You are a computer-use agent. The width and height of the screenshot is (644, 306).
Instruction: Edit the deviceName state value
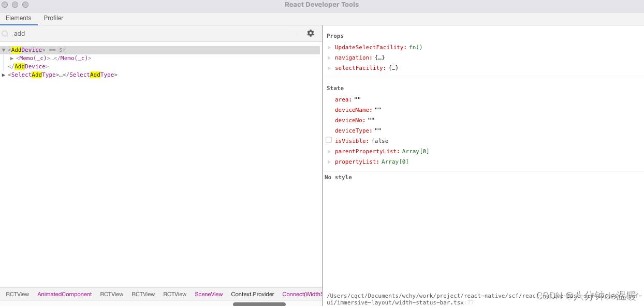click(378, 110)
